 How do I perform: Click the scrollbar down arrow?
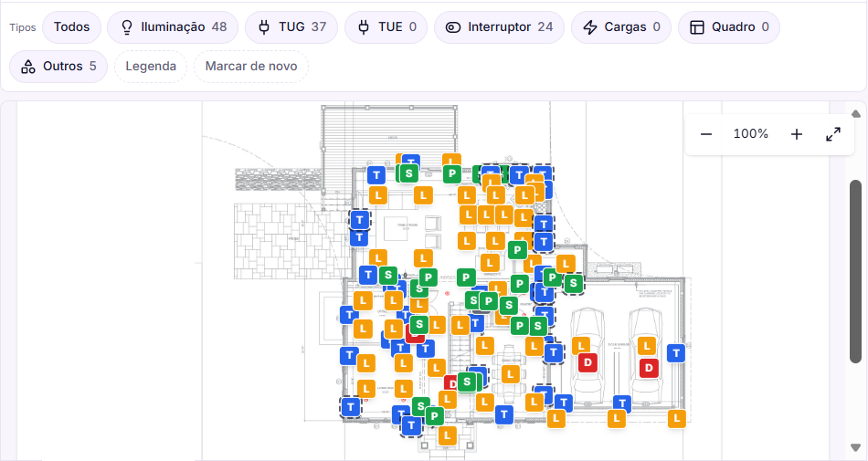click(856, 447)
